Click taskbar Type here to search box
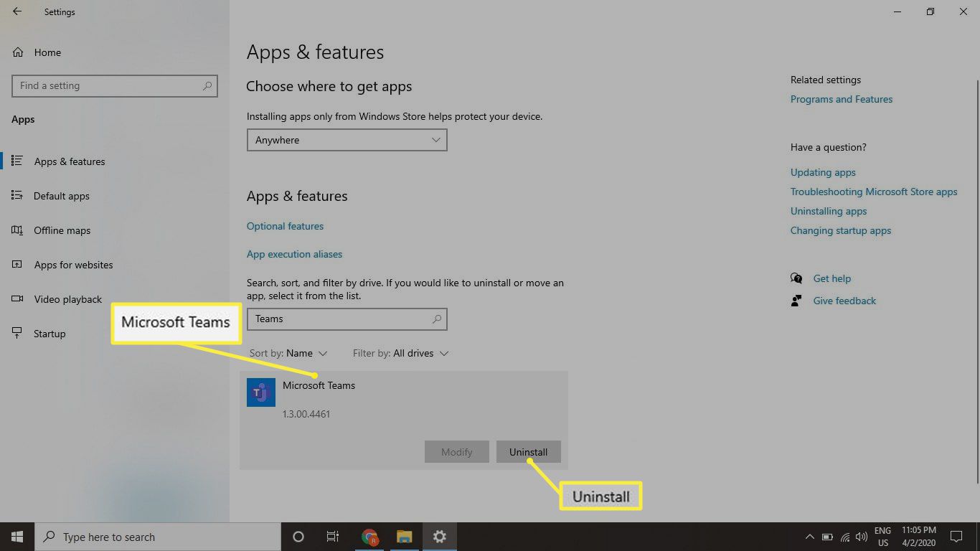The width and height of the screenshot is (980, 551). [x=158, y=537]
